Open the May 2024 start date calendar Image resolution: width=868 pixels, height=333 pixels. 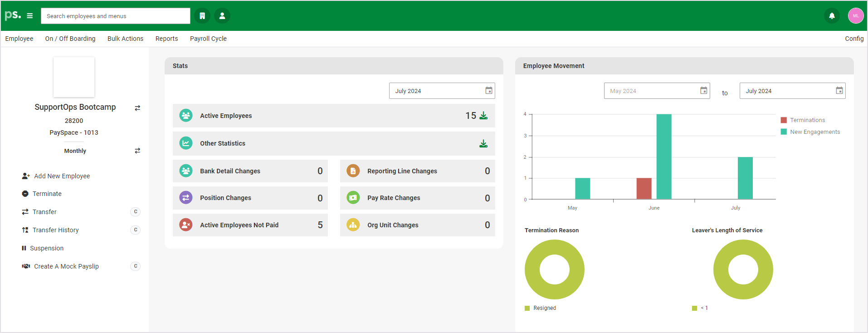coord(703,91)
